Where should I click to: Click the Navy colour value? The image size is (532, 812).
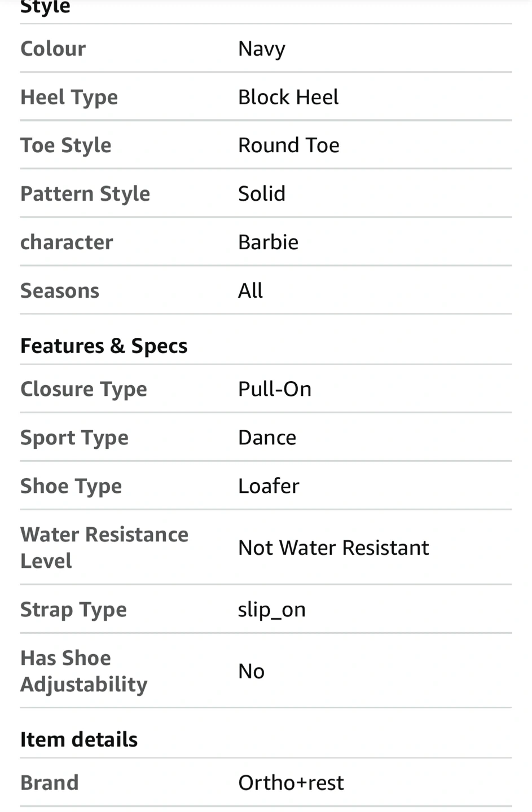tap(262, 49)
